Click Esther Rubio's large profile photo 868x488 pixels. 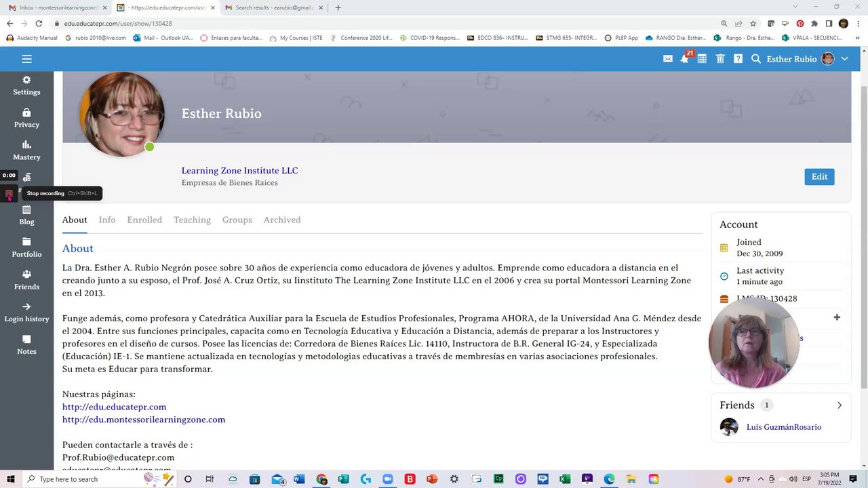pos(122,114)
